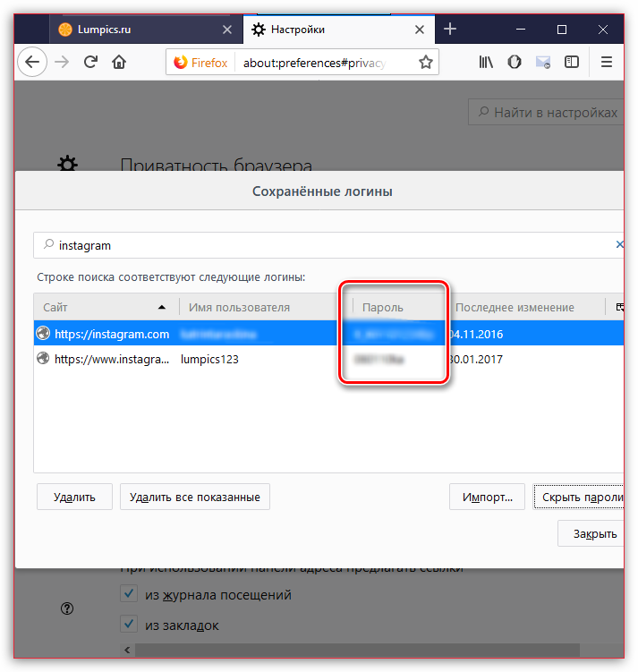The height and width of the screenshot is (672, 638).
Task: Close the dialog with Закрыть button
Action: tap(591, 534)
